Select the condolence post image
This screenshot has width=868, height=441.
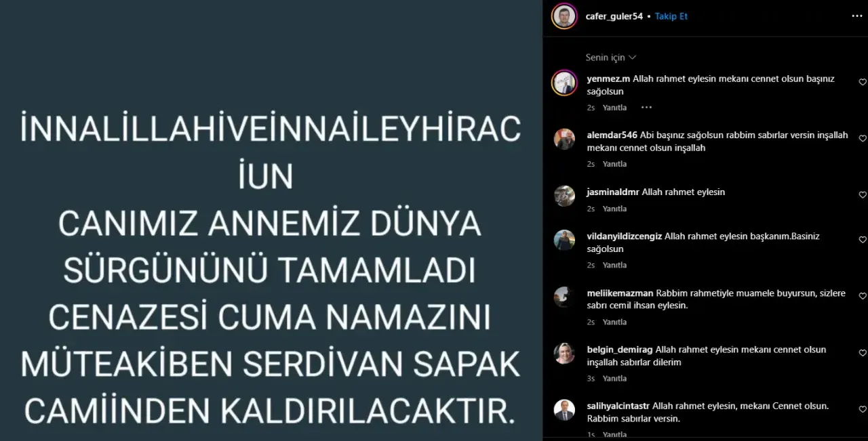click(x=271, y=220)
